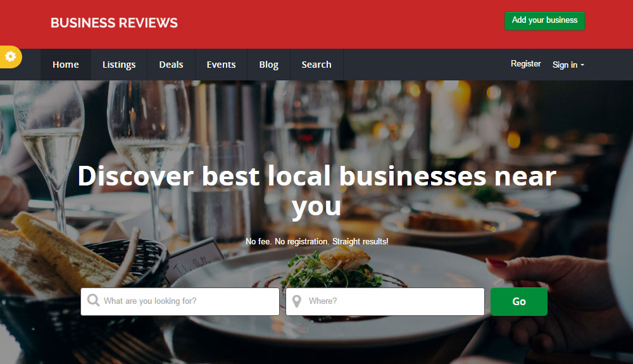Go to the Home menu item
This screenshot has width=633, height=364.
[65, 65]
